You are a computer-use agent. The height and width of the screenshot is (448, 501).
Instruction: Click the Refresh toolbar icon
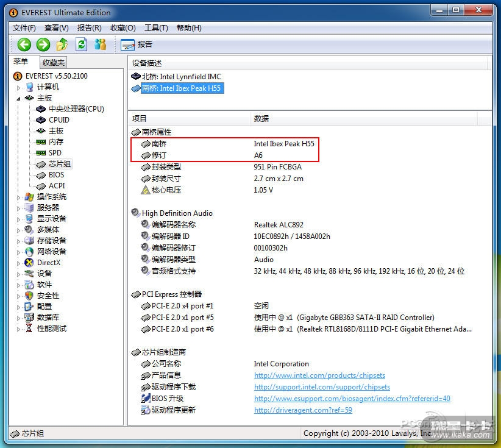81,44
